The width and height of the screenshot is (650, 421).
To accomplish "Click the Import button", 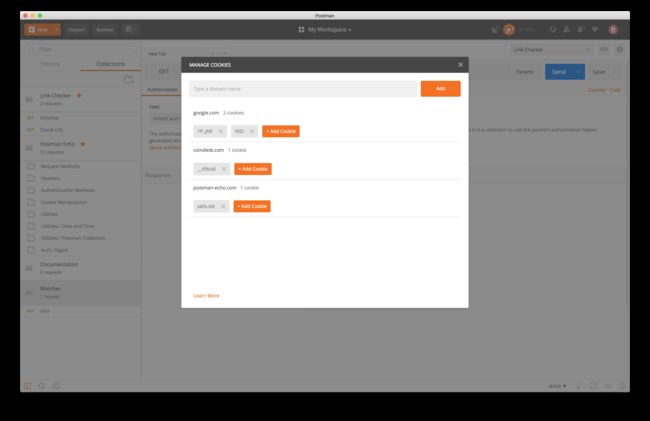I will coord(76,29).
